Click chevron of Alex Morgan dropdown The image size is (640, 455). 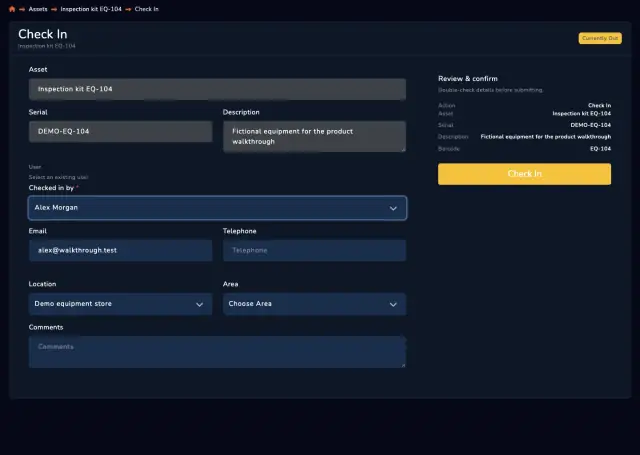tap(393, 208)
